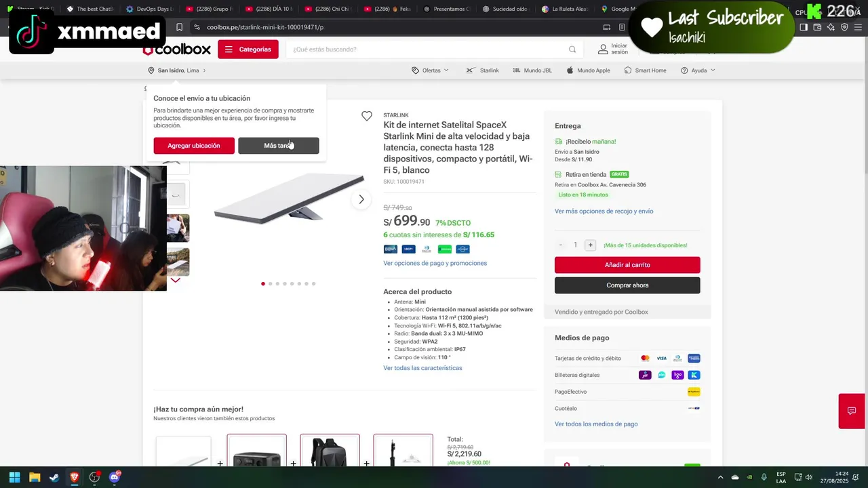This screenshot has height=488, width=868.
Task: Increase quantity with plus button
Action: (590, 245)
